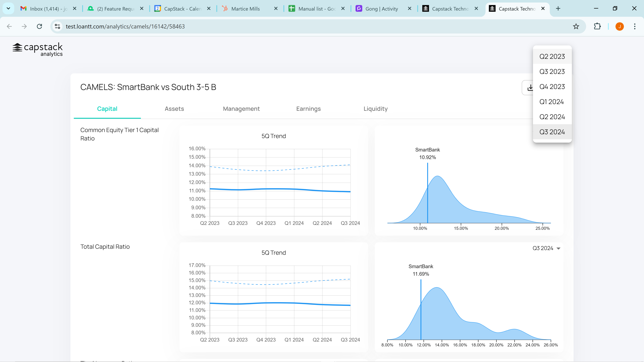Select Q3 2024 from the dropdown list
Screen dimensions: 644x362
point(552,132)
